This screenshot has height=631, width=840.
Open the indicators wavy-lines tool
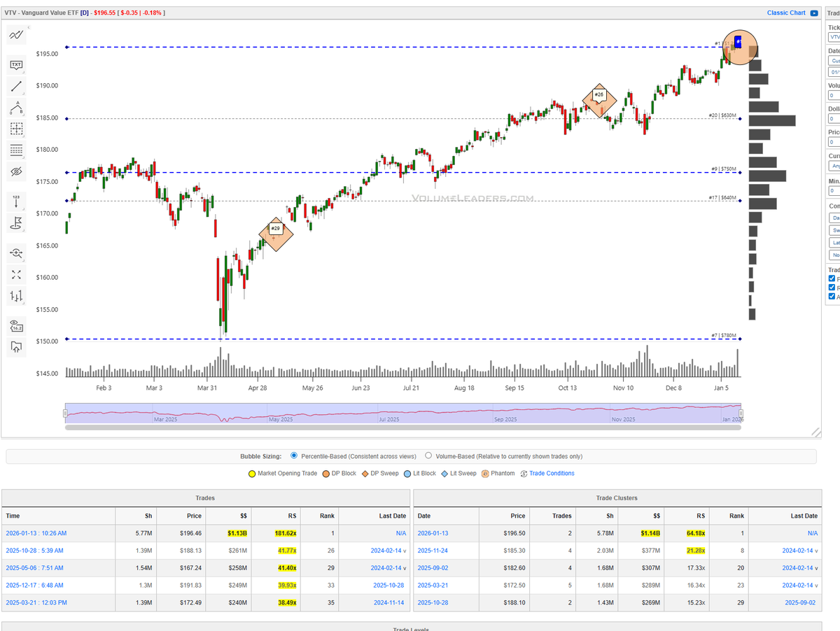coord(16,34)
